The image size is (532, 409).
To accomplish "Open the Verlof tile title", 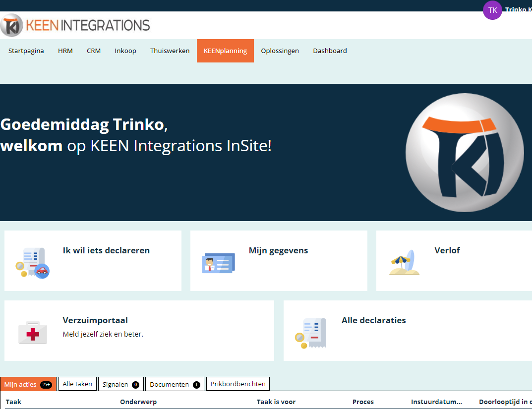I will point(447,250).
